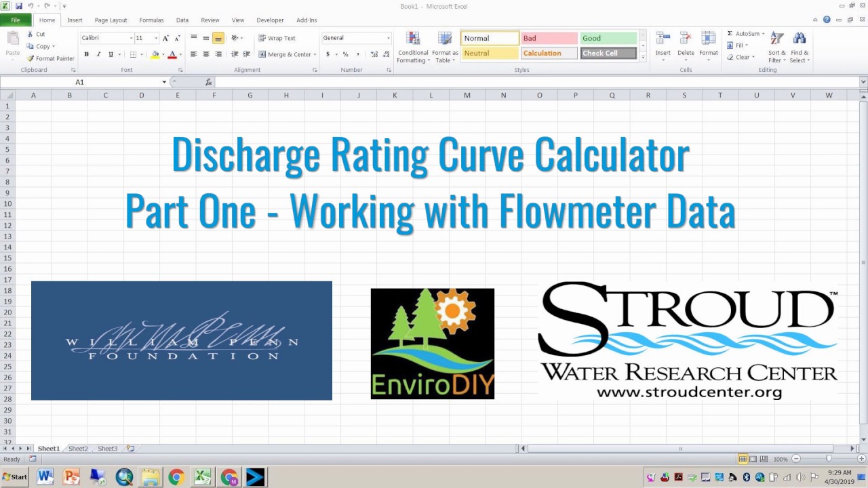Open Microsoft Word from taskbar
868x488 pixels.
(x=45, y=477)
